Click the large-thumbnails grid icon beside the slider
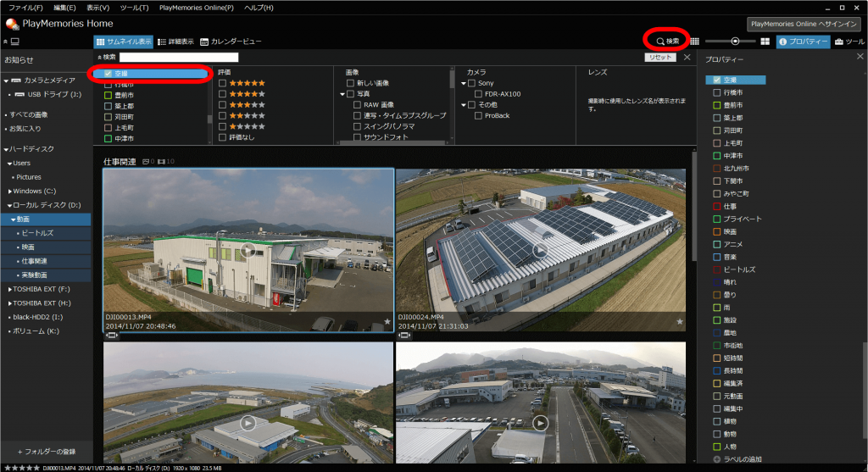 pyautogui.click(x=765, y=42)
